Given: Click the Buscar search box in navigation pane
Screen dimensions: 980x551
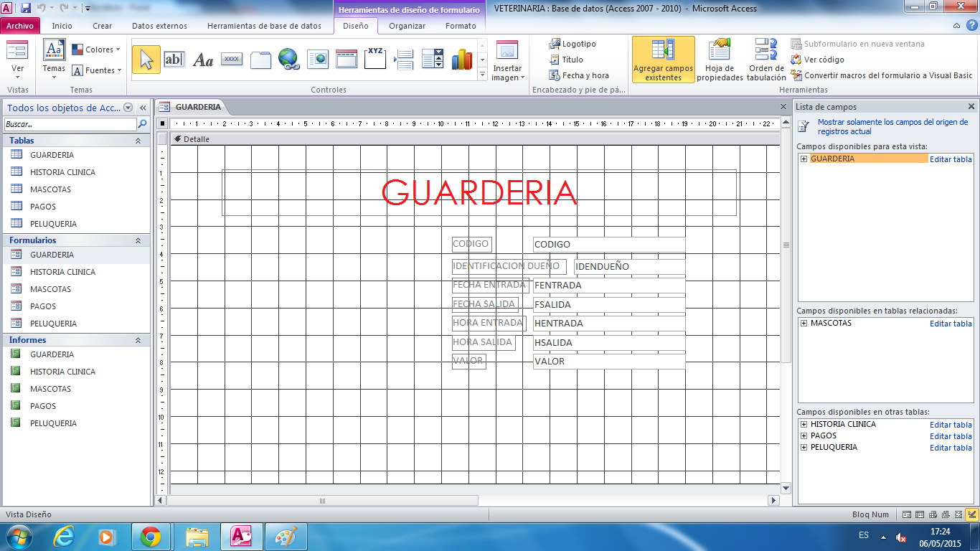Looking at the screenshot, I should [x=68, y=123].
